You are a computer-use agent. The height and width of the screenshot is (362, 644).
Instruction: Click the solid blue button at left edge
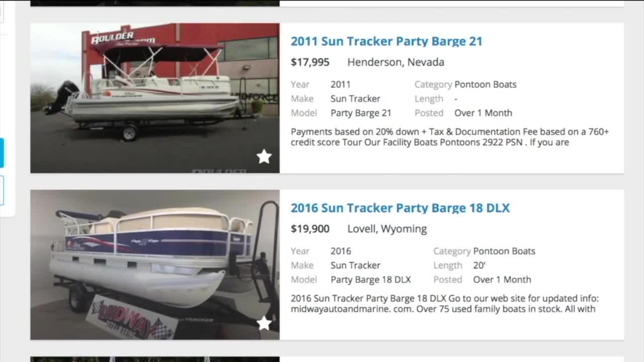pos(2,153)
